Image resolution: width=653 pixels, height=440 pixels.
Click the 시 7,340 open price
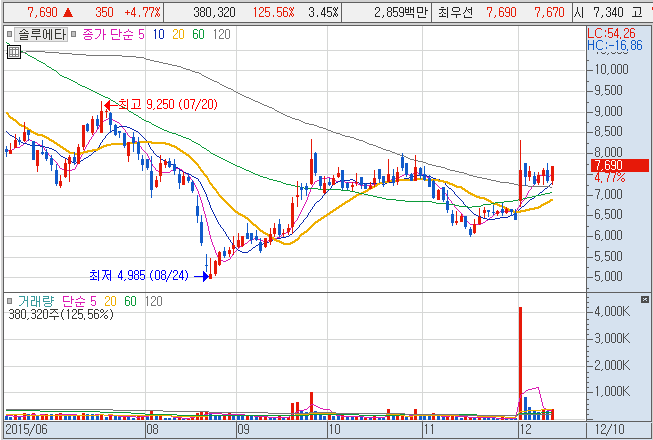[600, 12]
